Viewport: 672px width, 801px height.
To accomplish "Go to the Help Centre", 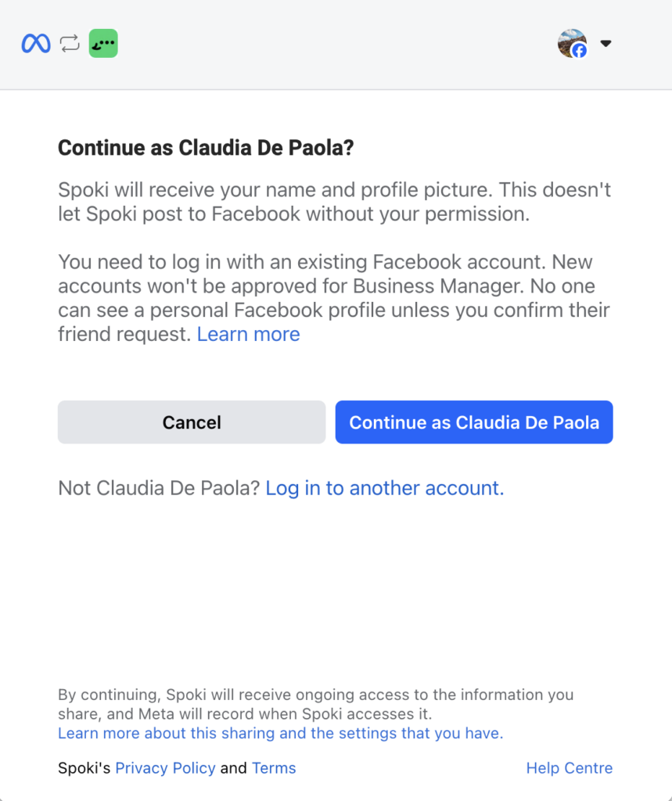I will [x=569, y=768].
